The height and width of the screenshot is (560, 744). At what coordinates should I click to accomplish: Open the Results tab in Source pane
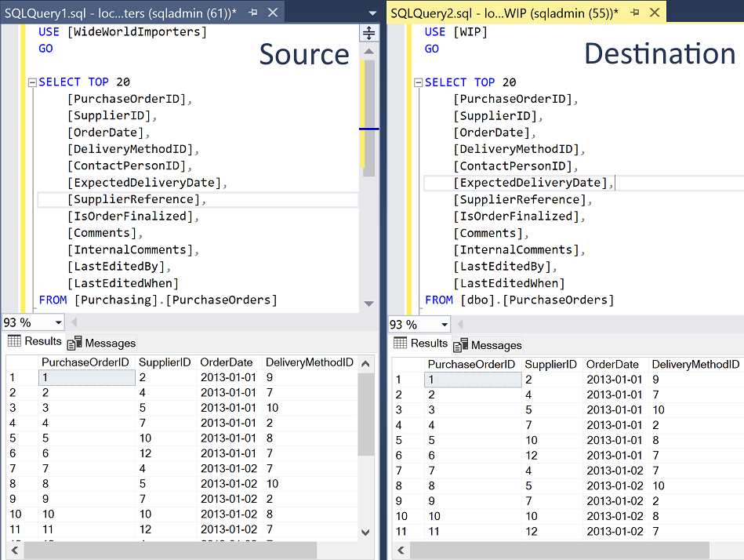[x=35, y=341]
